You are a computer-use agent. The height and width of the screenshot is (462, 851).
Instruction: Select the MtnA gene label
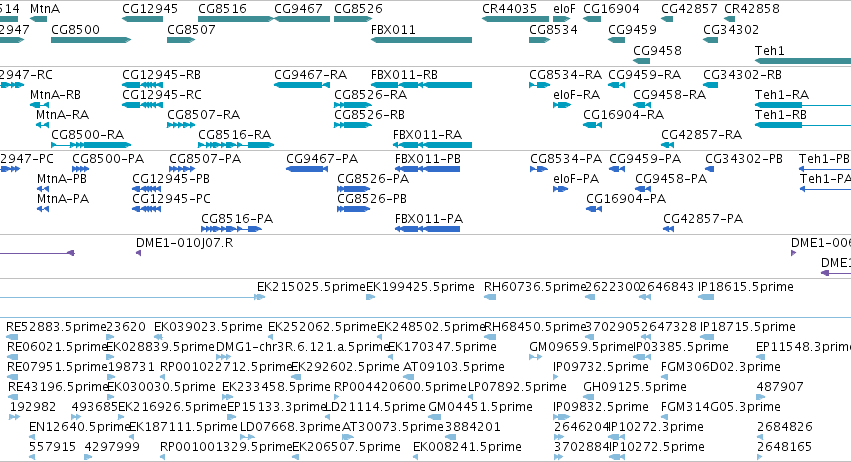45,9
